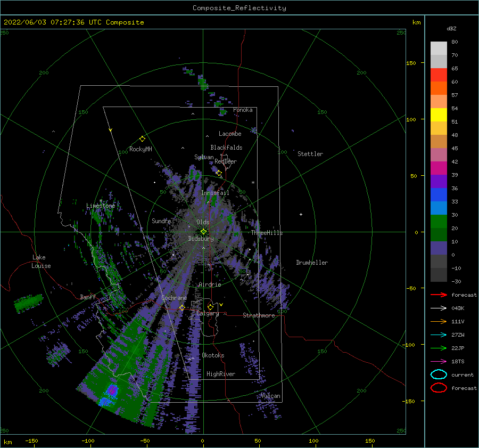Click the Stettler label
Viewport: 479px width, 448px height.
click(x=310, y=154)
